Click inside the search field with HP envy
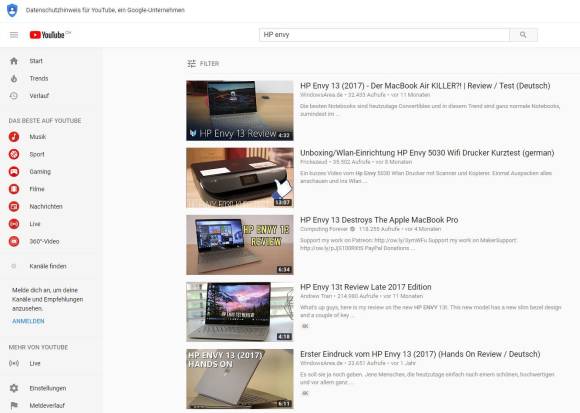The width and height of the screenshot is (580, 413). click(x=384, y=35)
